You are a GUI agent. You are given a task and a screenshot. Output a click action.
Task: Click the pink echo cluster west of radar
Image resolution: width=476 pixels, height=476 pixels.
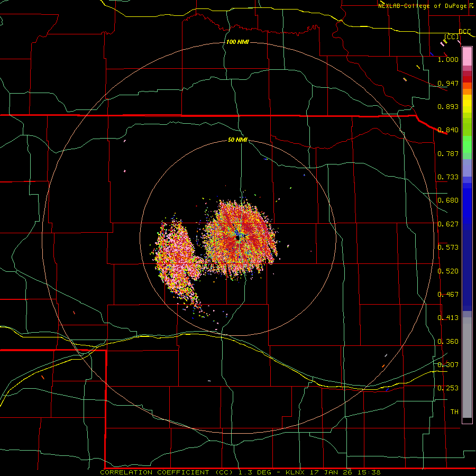[x=178, y=261]
